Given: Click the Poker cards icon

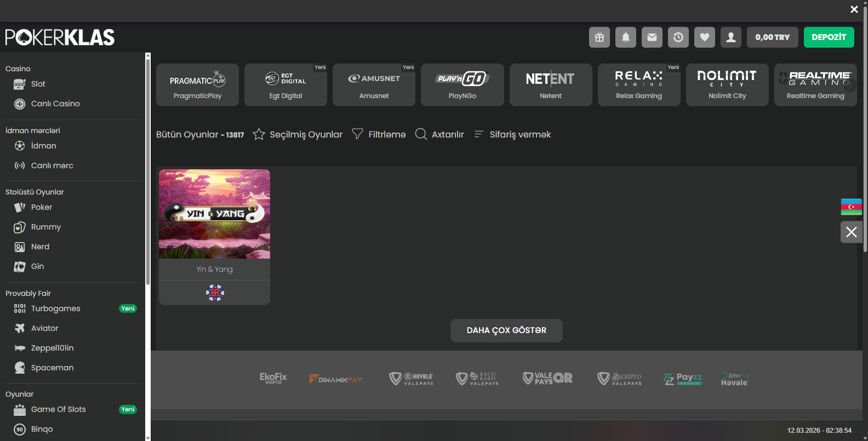Looking at the screenshot, I should point(20,207).
